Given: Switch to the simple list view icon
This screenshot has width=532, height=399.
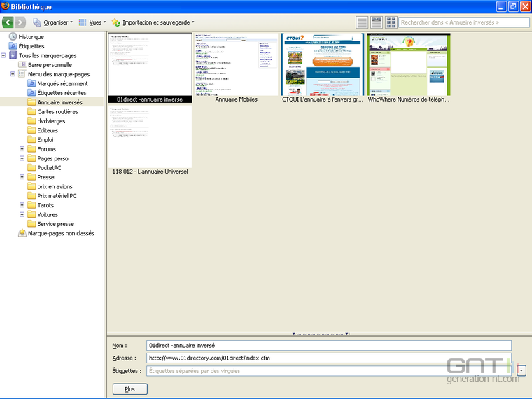Looking at the screenshot, I should pyautogui.click(x=362, y=22).
